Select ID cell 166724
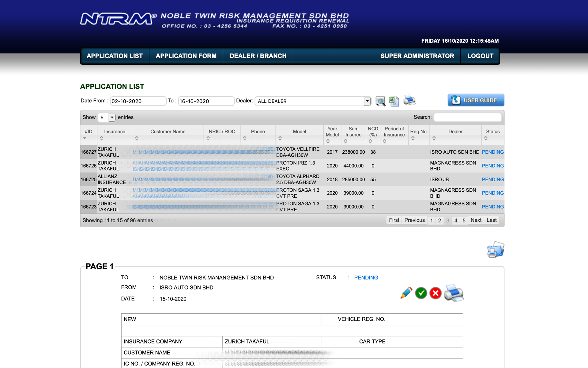Screen dimensions: 588x368 coord(89,193)
